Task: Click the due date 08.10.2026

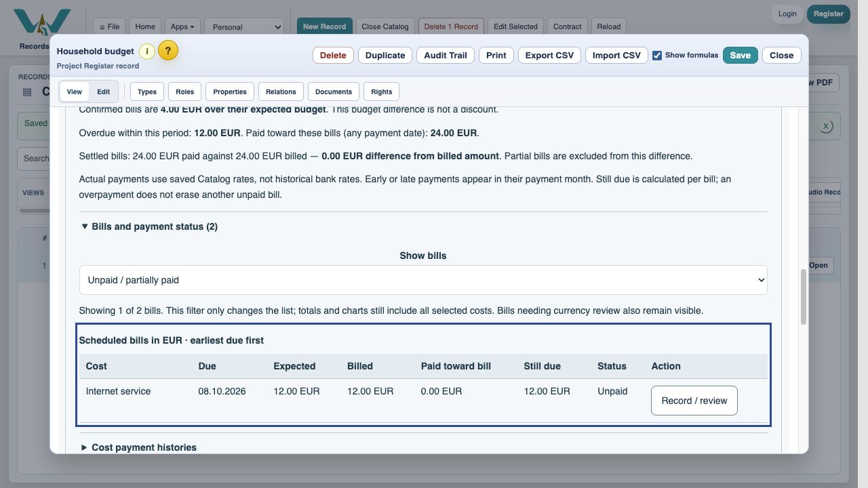Action: click(222, 391)
